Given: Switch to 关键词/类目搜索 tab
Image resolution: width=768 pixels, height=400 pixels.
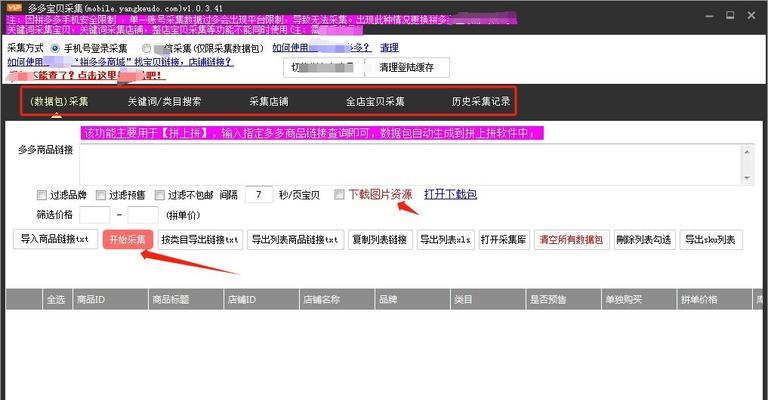Looking at the screenshot, I should 164,101.
